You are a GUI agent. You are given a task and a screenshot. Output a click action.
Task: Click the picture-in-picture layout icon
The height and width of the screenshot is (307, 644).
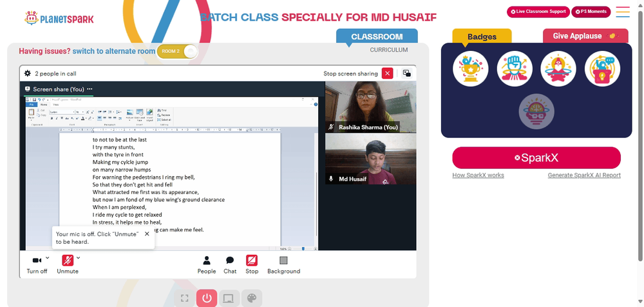406,74
